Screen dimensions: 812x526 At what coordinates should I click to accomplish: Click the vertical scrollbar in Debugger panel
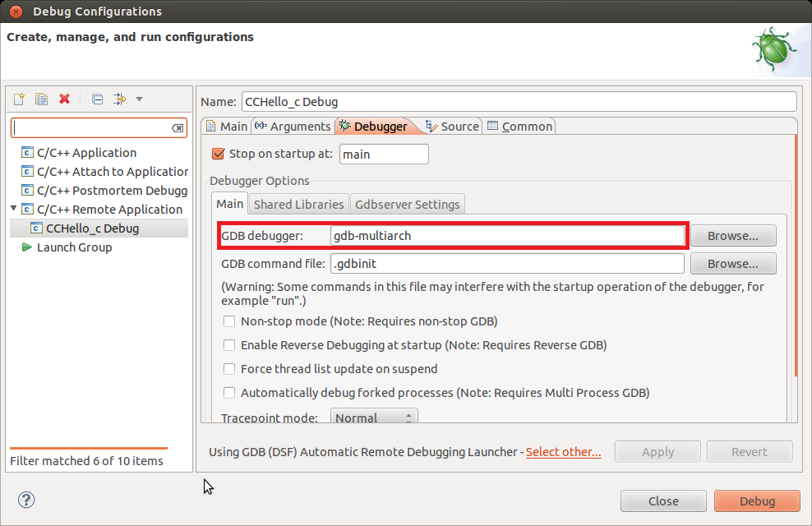click(795, 255)
